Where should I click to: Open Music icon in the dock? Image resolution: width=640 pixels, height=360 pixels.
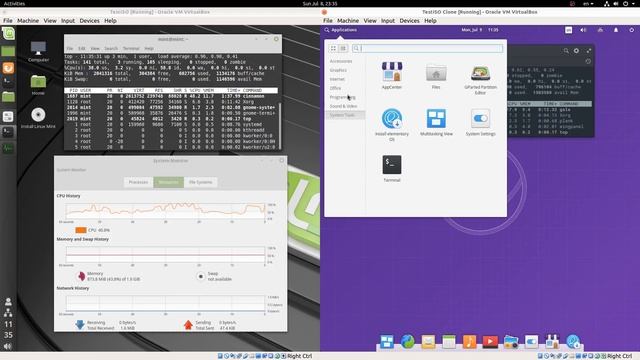click(x=469, y=341)
